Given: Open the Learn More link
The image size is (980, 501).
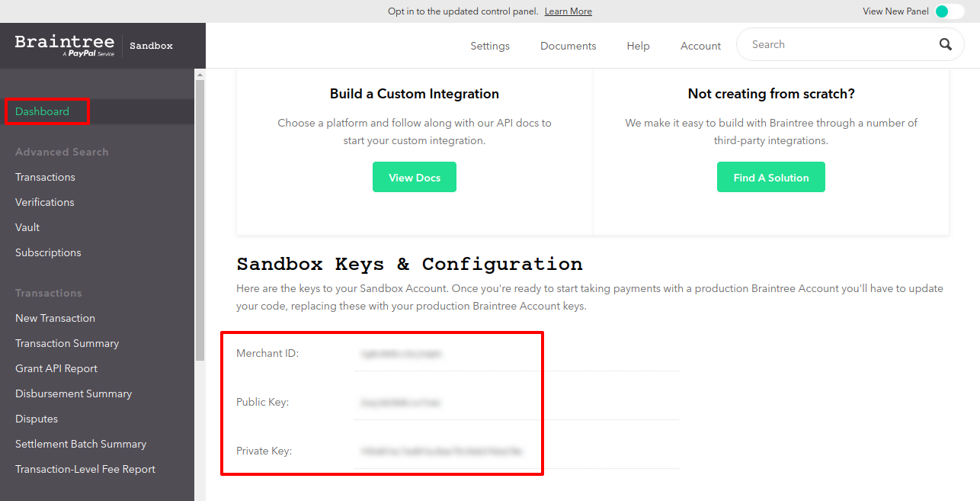Looking at the screenshot, I should point(568,11).
